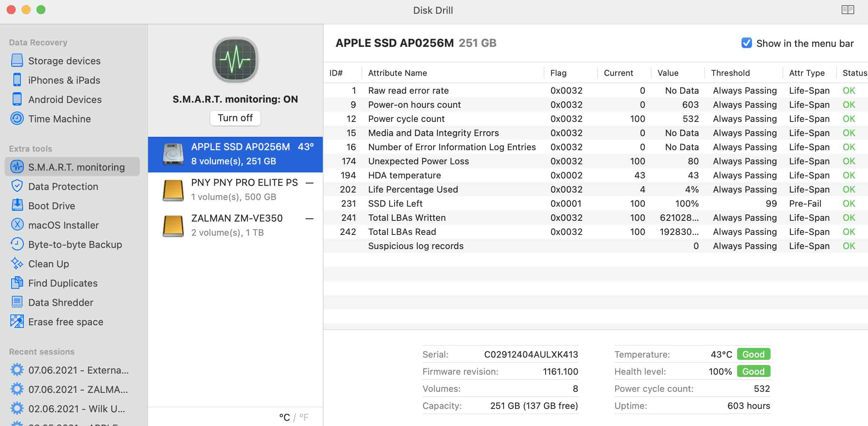The image size is (868, 426).
Task: Select S.M.A.R.T. monitoring tool icon
Action: (17, 166)
